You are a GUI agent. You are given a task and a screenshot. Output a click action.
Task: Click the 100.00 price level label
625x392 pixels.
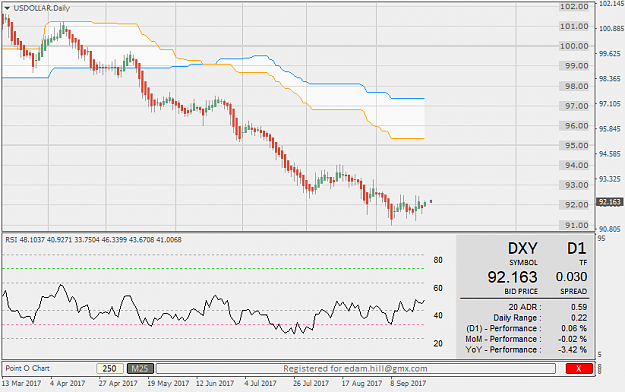(574, 46)
